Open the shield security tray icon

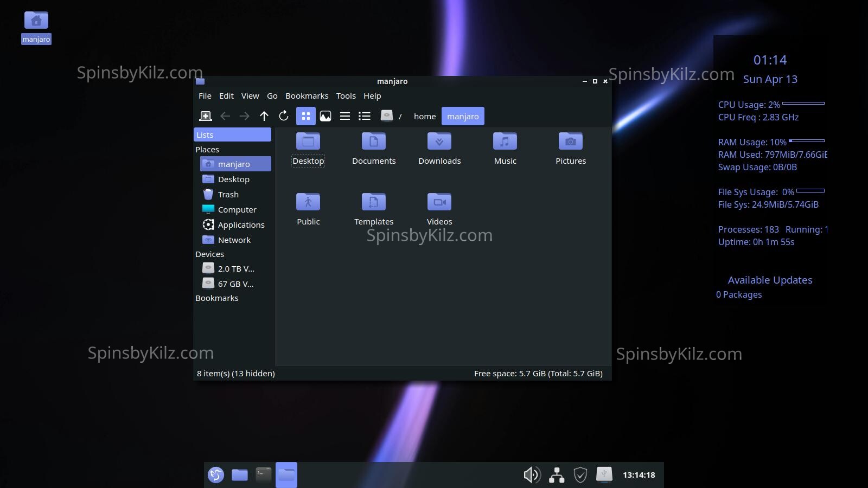(x=580, y=475)
